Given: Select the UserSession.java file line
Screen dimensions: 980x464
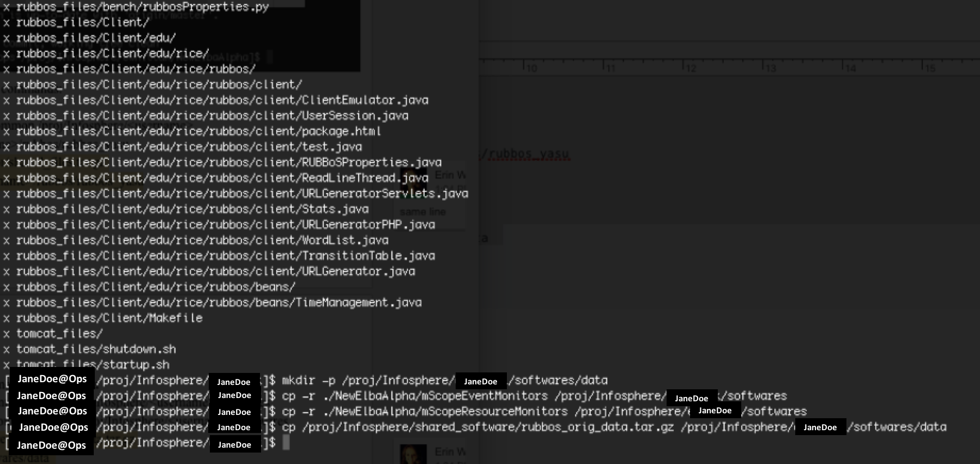Looking at the screenshot, I should 206,116.
